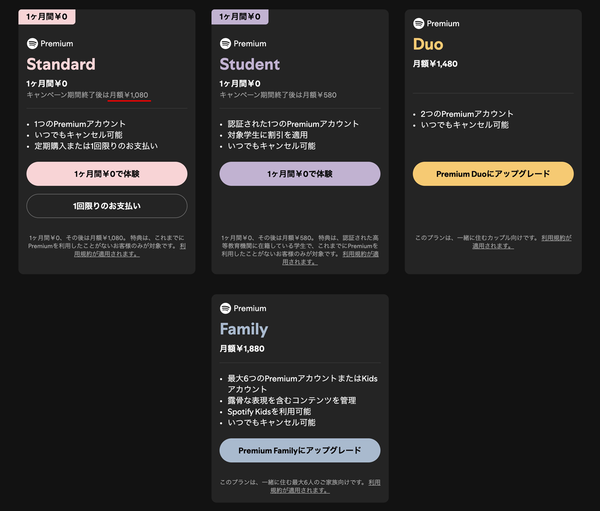Image resolution: width=600 pixels, height=511 pixels.
Task: Click purple 1ヶ月間¥0 badge on Student card
Action: [240, 17]
